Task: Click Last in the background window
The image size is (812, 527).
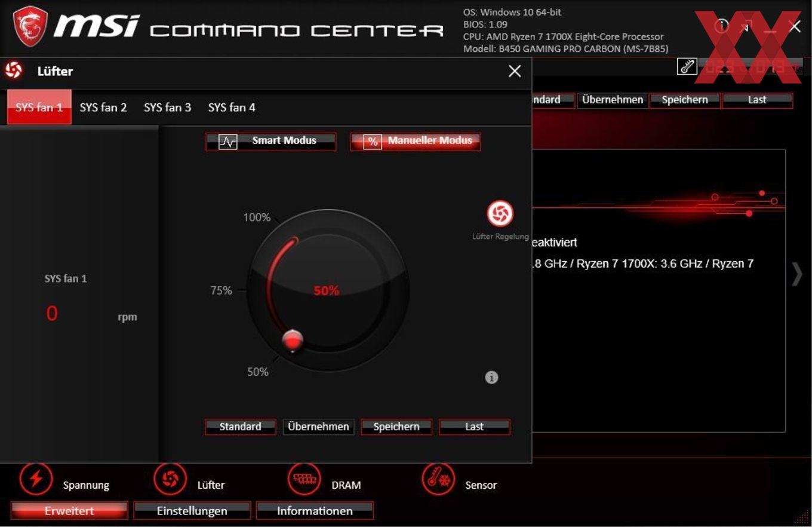Action: pyautogui.click(x=757, y=100)
